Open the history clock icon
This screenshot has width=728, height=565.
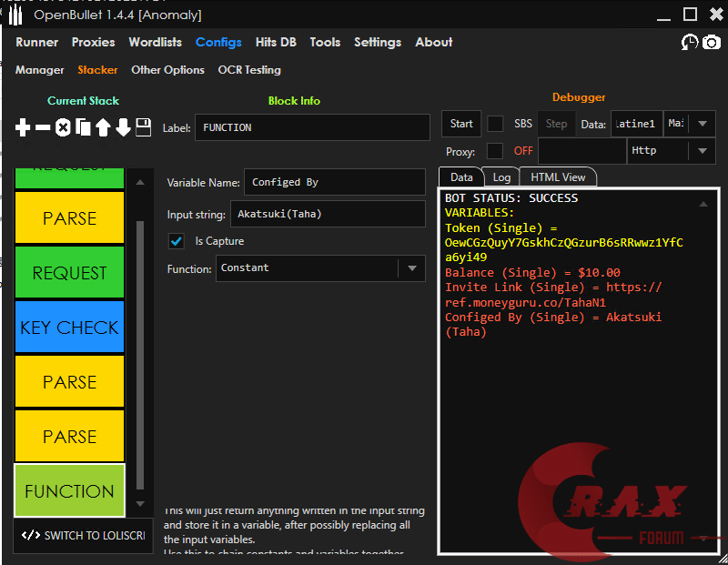(690, 42)
